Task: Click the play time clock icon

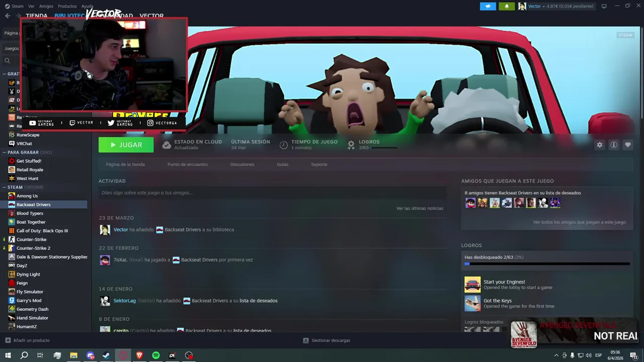Action: (284, 145)
